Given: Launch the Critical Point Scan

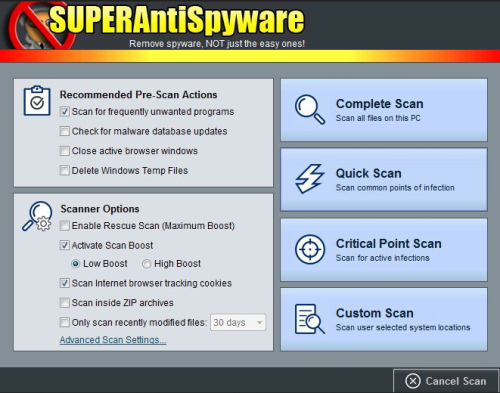Looking at the screenshot, I should click(384, 250).
